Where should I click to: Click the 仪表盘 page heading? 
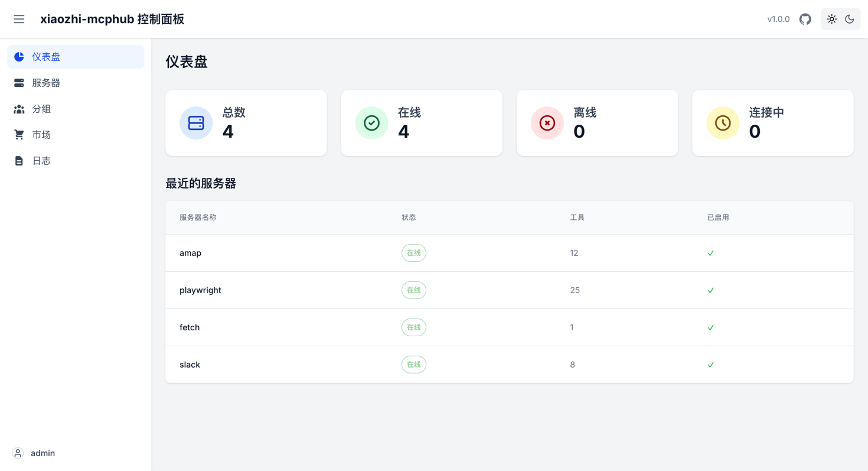[x=187, y=62]
